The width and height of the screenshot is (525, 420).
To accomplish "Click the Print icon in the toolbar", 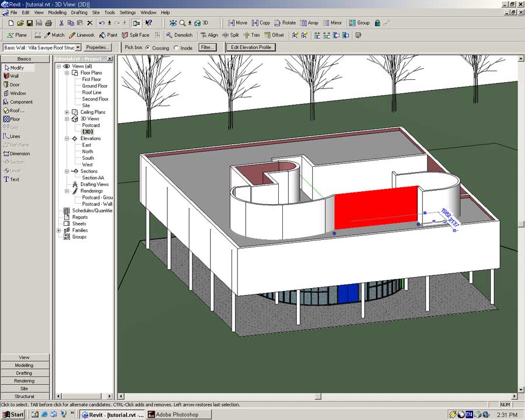I will (48, 23).
